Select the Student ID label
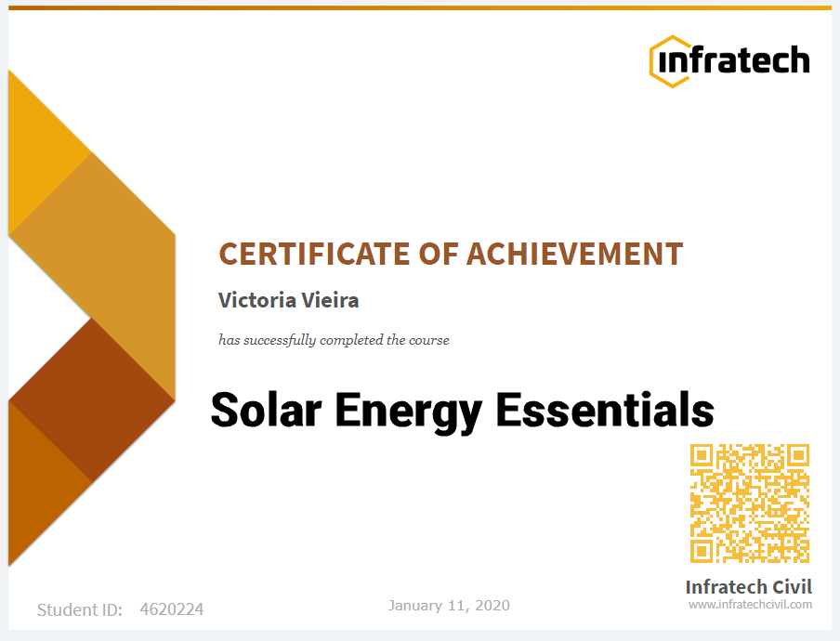This screenshot has width=840, height=641. click(80, 608)
